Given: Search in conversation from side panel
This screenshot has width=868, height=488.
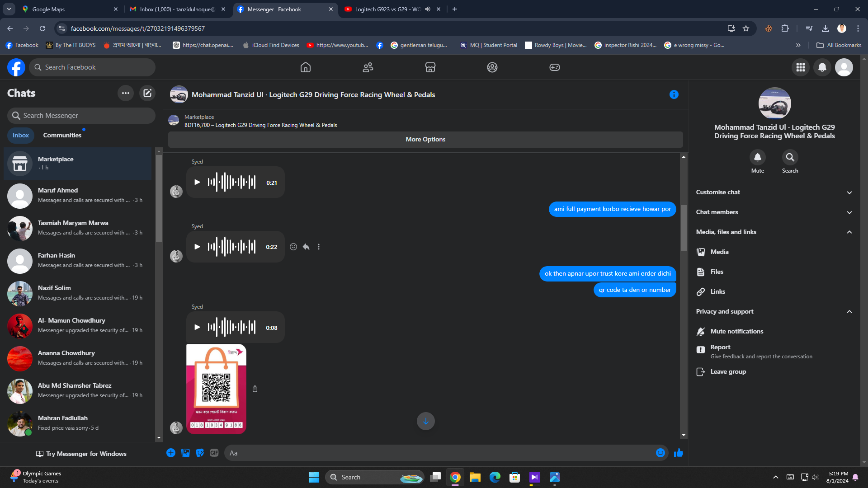Looking at the screenshot, I should pyautogui.click(x=790, y=157).
